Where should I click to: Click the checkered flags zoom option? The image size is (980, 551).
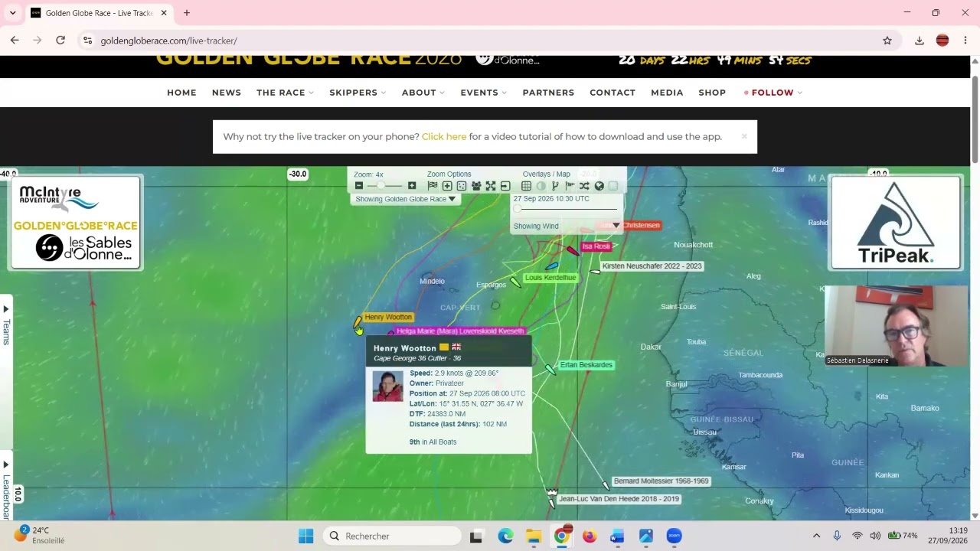coord(433,186)
